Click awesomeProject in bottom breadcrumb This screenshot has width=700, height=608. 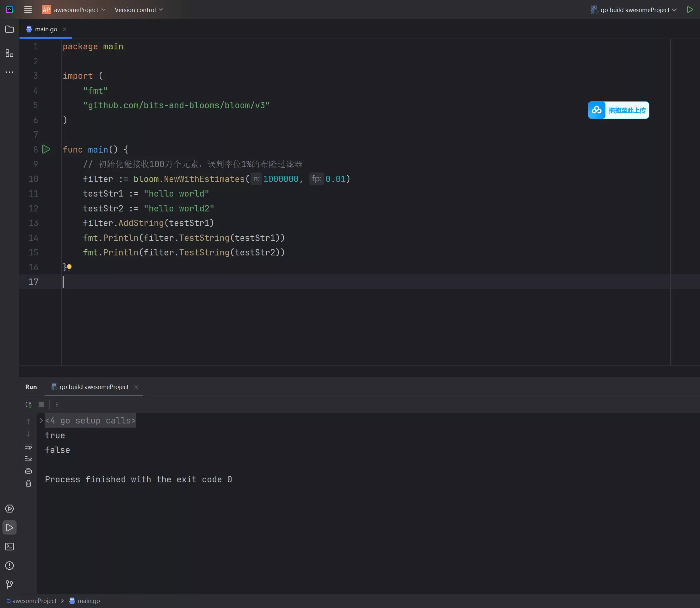tap(34, 601)
